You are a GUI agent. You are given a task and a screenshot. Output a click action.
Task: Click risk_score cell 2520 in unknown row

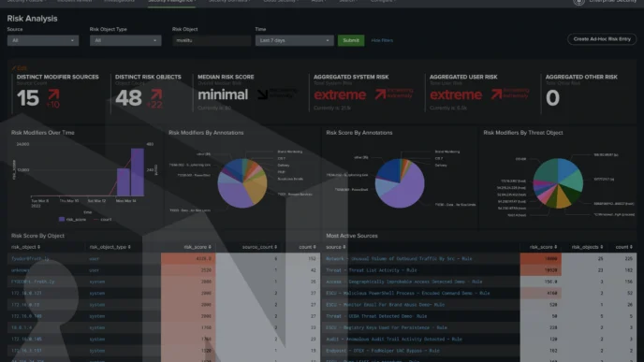click(188, 270)
